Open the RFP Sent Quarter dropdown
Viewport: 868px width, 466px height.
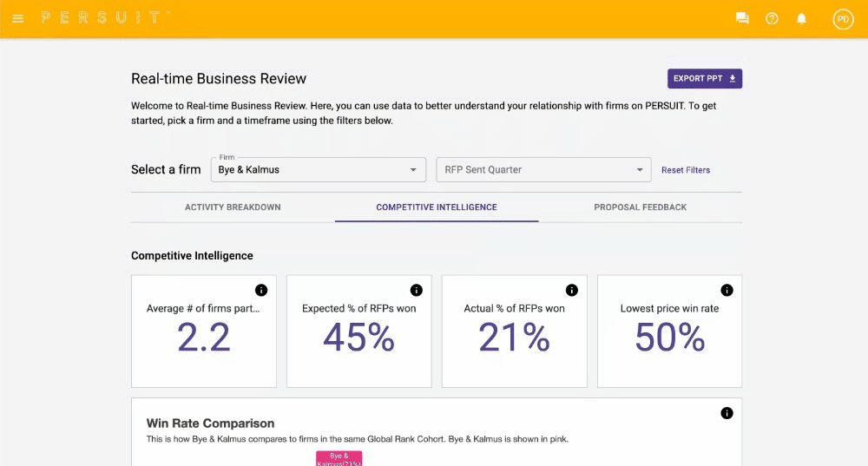point(543,170)
